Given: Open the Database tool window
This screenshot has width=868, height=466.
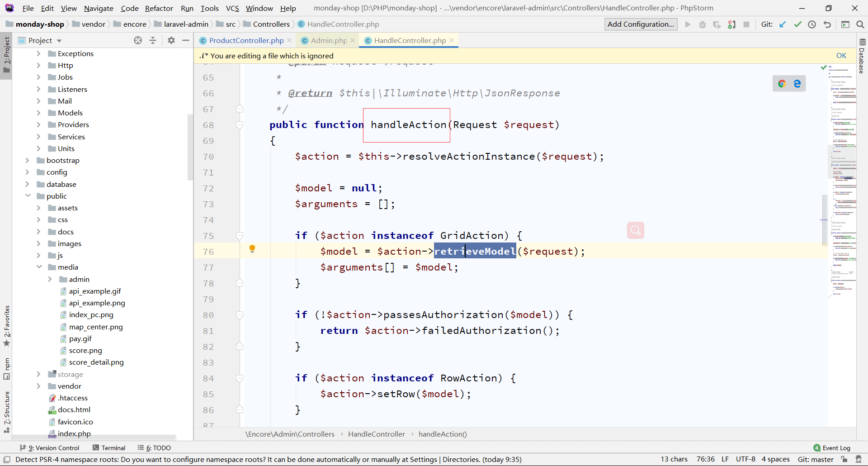Looking at the screenshot, I should point(862,56).
